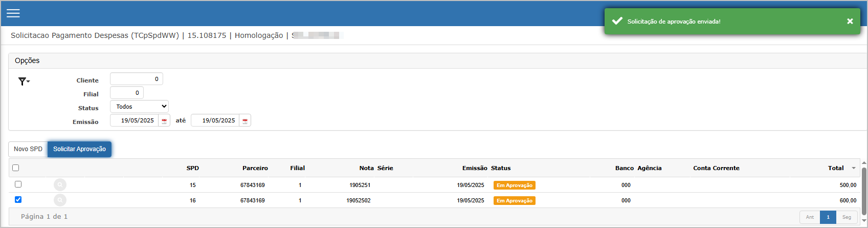This screenshot has width=868, height=228.
Task: Open the hamburger menu icon
Action: coord(13,13)
